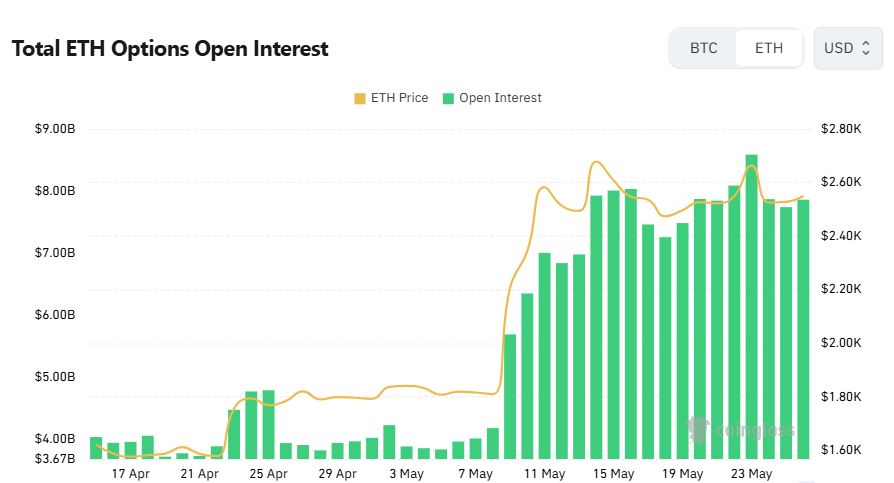Click the Total ETH Options Open Interest title
This screenshot has height=483, width=894.
coord(170,49)
